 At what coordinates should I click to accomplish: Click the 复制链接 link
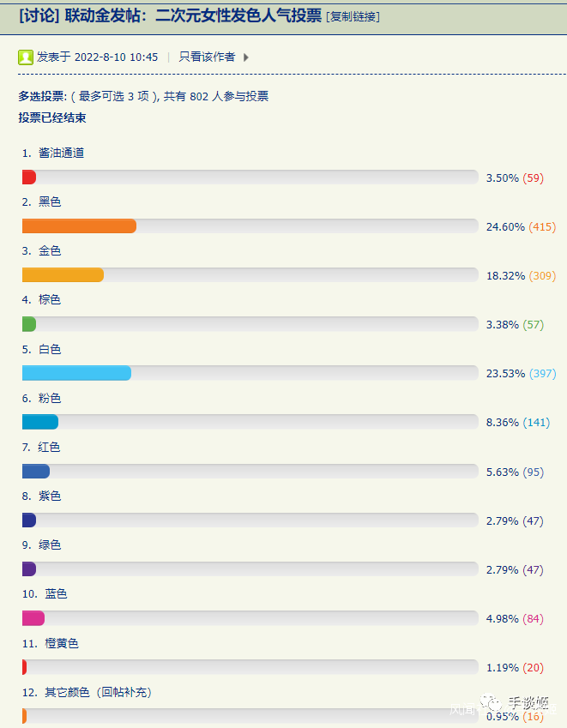[353, 16]
